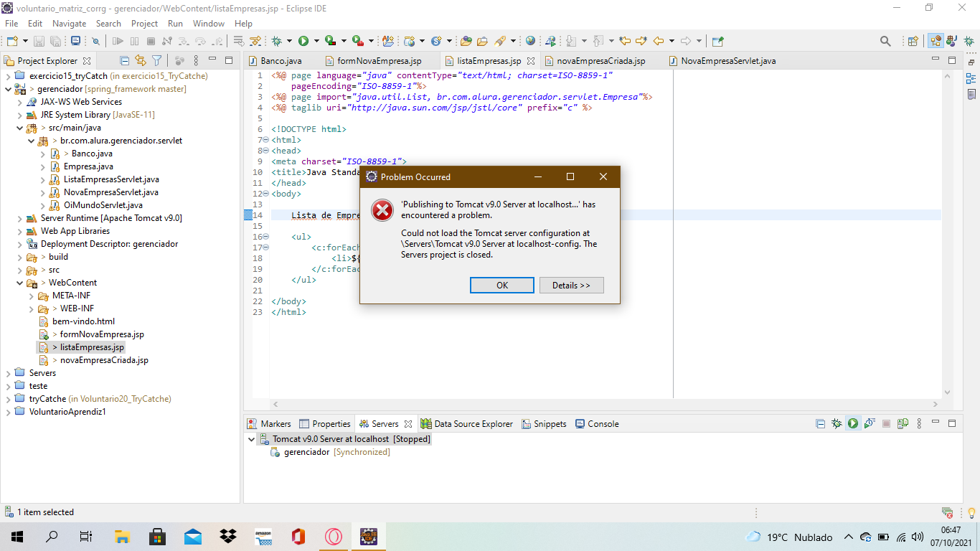Start the server in debug mode (Servers view)
The height and width of the screenshot is (551, 980).
pos(837,424)
